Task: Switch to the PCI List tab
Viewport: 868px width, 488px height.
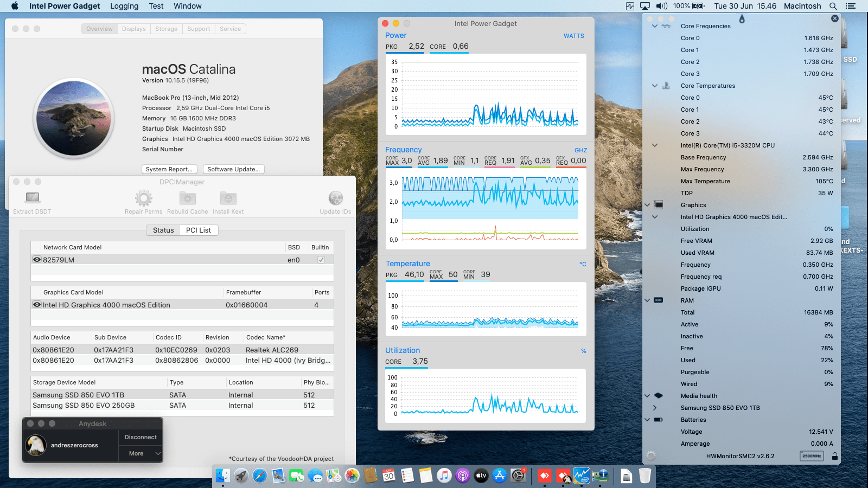Action: [199, 230]
